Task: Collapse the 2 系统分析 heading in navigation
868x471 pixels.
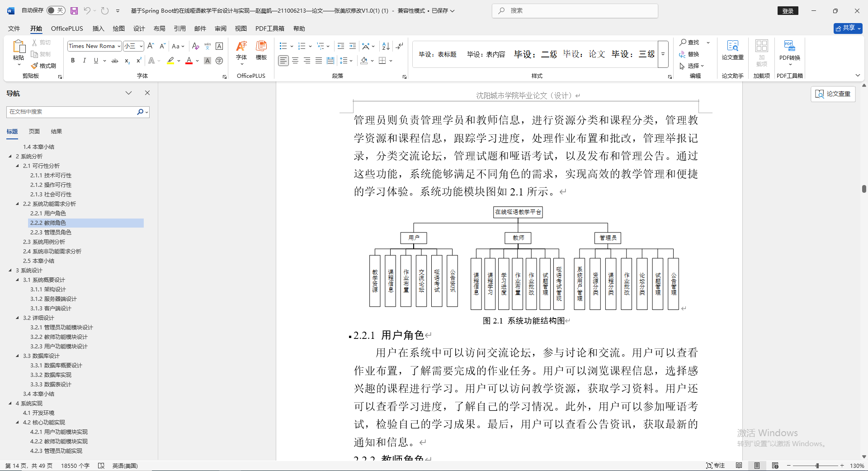Action: coord(11,156)
